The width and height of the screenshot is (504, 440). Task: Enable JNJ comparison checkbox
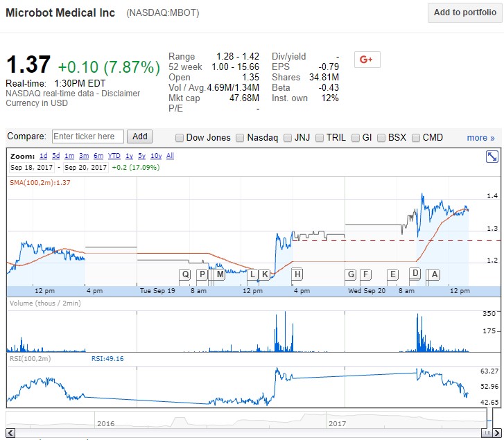tap(288, 138)
